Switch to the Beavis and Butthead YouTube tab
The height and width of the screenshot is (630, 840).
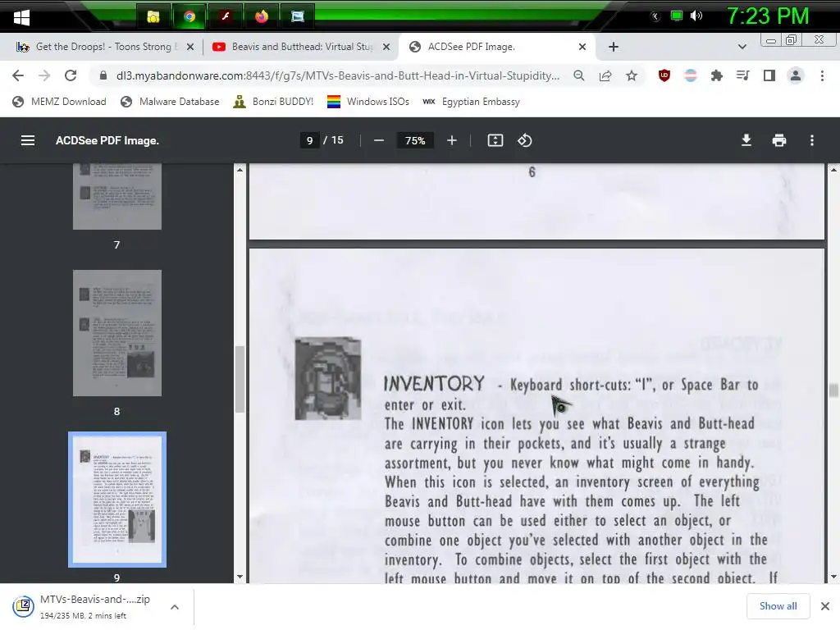(x=300, y=47)
